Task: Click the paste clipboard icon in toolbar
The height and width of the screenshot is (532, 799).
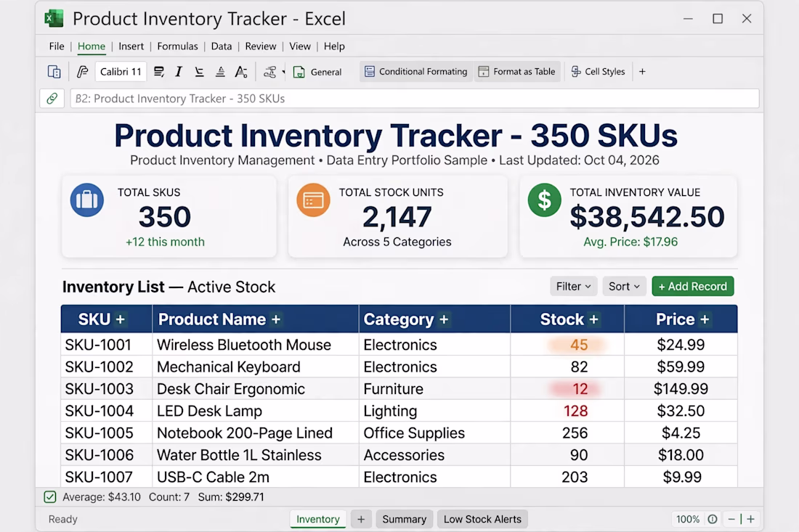Action: 54,72
